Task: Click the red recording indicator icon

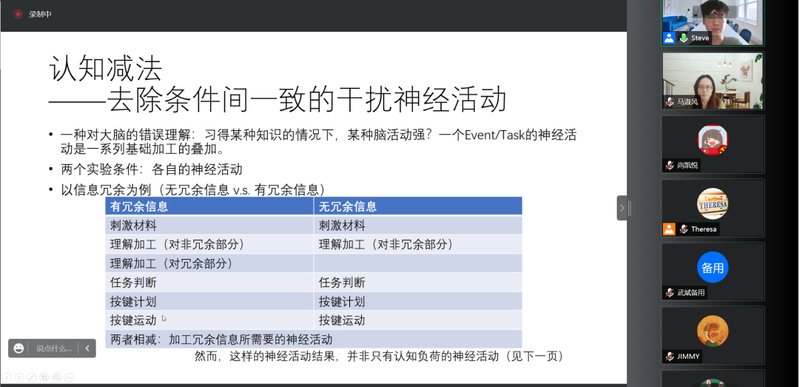Action: tap(18, 14)
